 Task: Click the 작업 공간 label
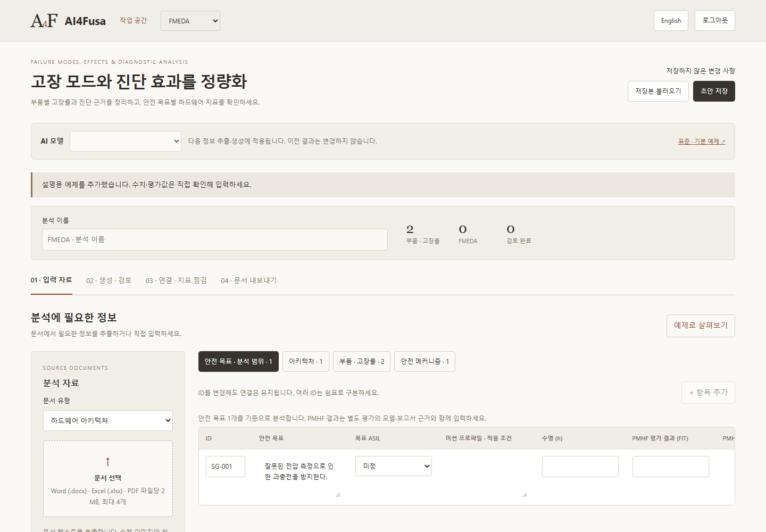134,20
